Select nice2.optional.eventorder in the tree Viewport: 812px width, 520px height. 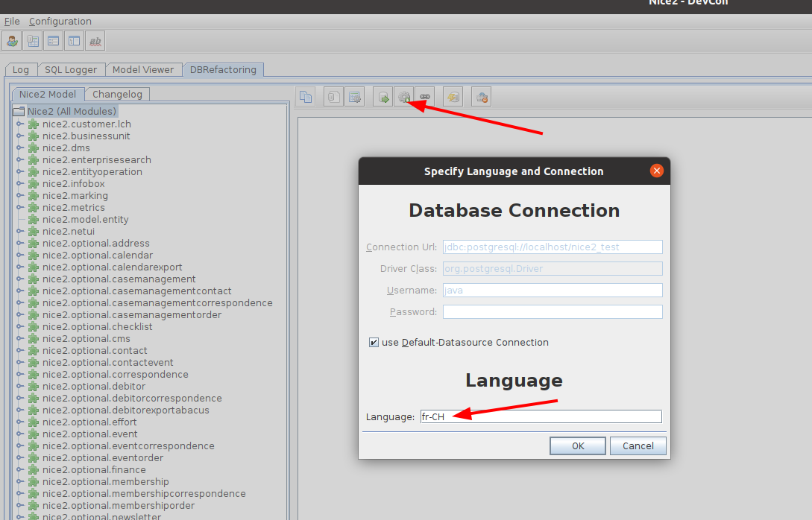point(103,458)
